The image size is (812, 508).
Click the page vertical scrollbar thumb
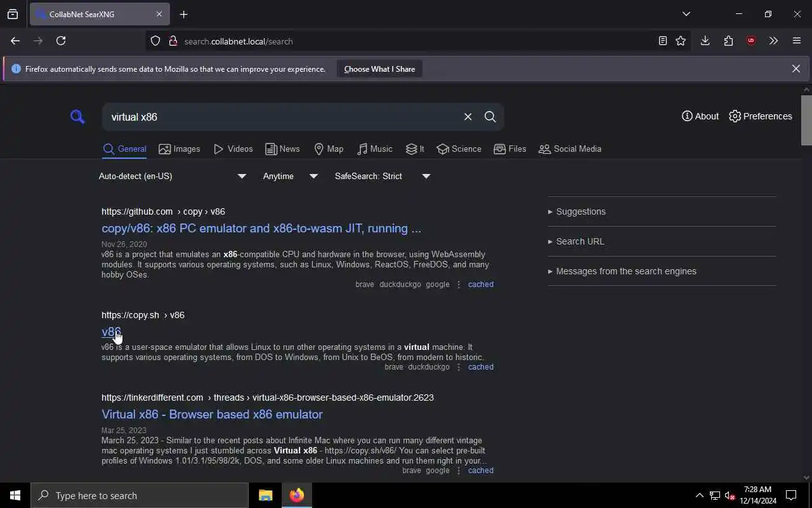click(x=806, y=120)
